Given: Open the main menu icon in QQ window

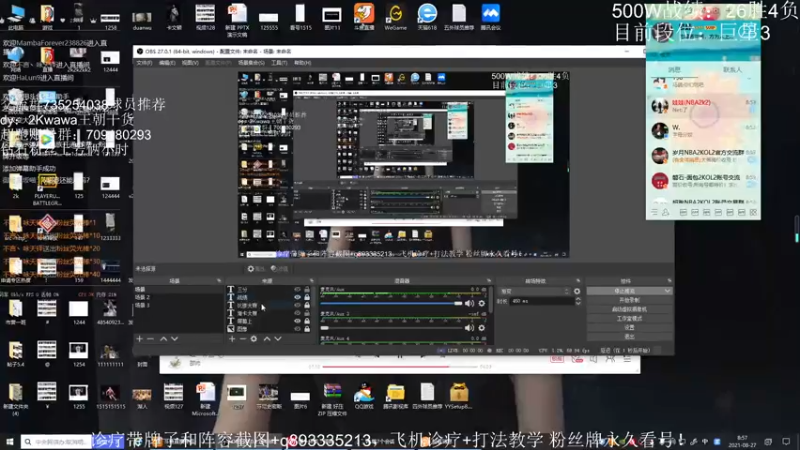Looking at the screenshot, I should coord(655,212).
